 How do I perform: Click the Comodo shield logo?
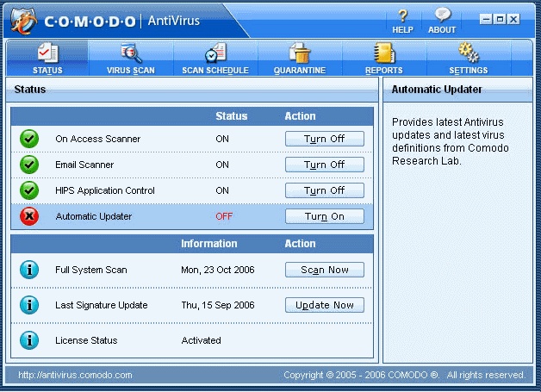(23, 21)
